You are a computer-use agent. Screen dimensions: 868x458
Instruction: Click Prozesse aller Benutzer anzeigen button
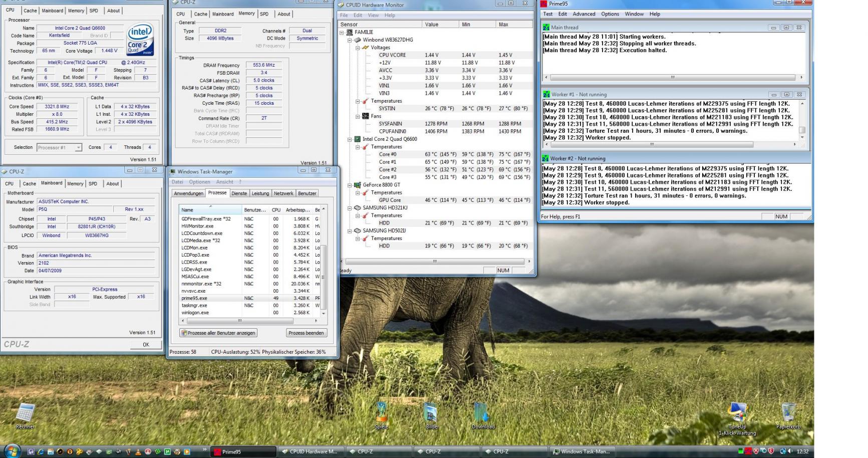(x=218, y=333)
